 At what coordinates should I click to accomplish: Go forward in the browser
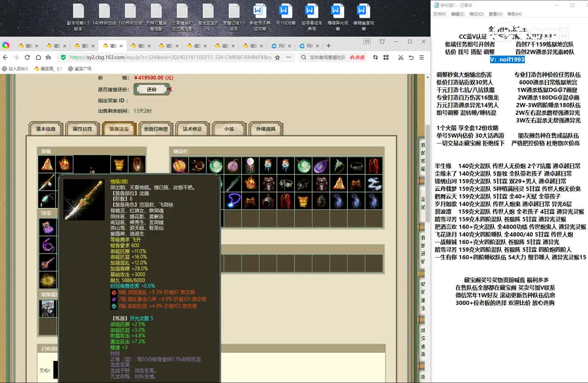pyautogui.click(x=16, y=57)
